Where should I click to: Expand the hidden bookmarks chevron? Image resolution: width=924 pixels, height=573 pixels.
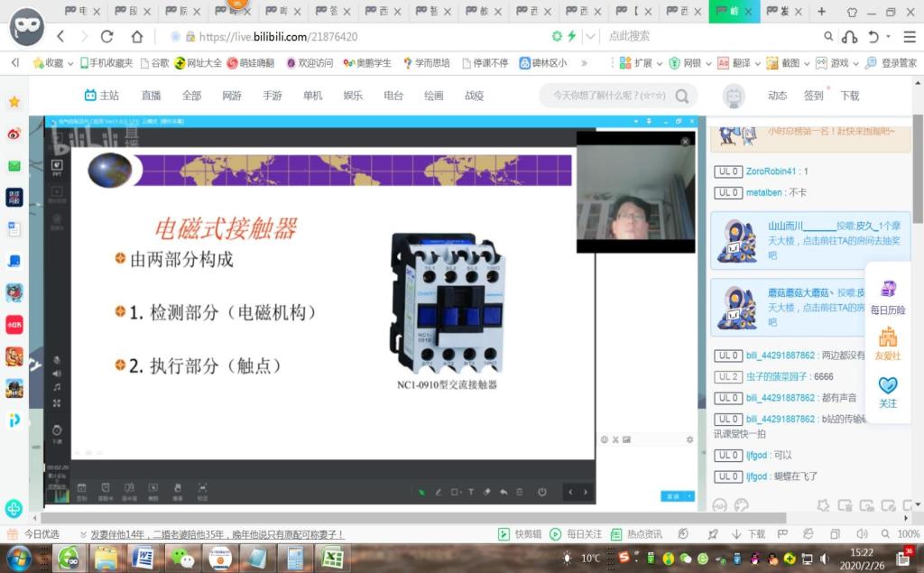click(584, 63)
